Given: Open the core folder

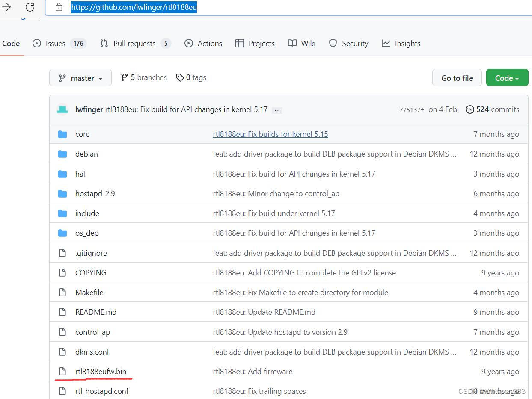Looking at the screenshot, I should [x=83, y=134].
